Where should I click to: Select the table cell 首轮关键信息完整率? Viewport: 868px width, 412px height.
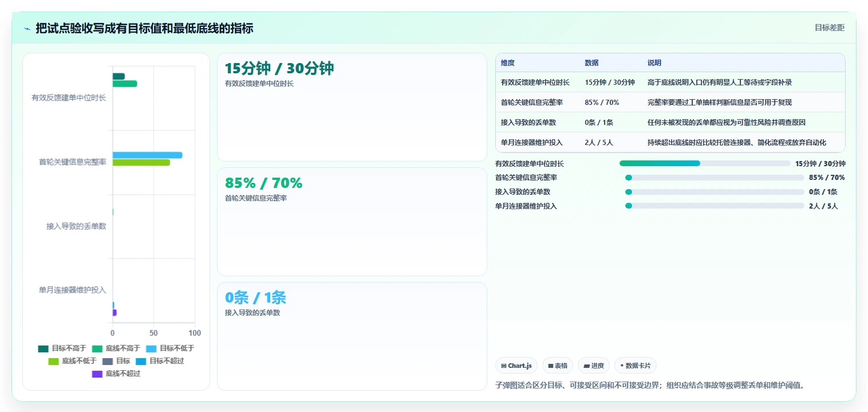click(x=532, y=103)
